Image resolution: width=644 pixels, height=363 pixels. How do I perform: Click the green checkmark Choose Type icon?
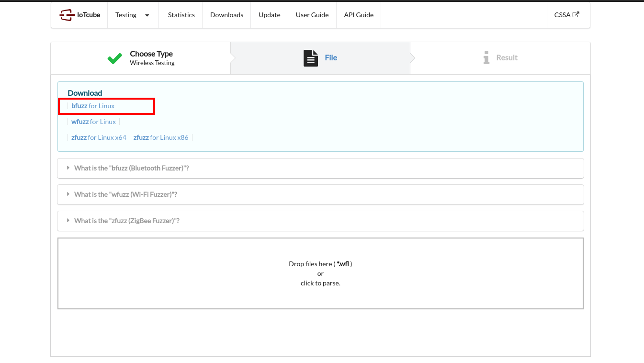[115, 58]
